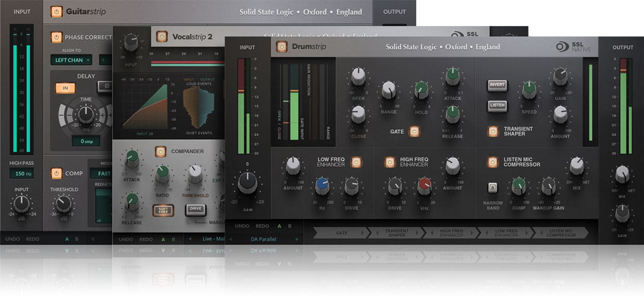Viewport: 644px width, 297px height.
Task: Click the Delay TIME knob in Guitarstrip
Action: (85, 114)
